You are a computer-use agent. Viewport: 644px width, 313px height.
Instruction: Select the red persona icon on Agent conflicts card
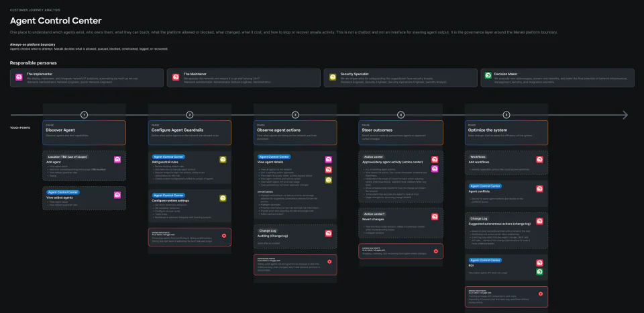tap(539, 189)
